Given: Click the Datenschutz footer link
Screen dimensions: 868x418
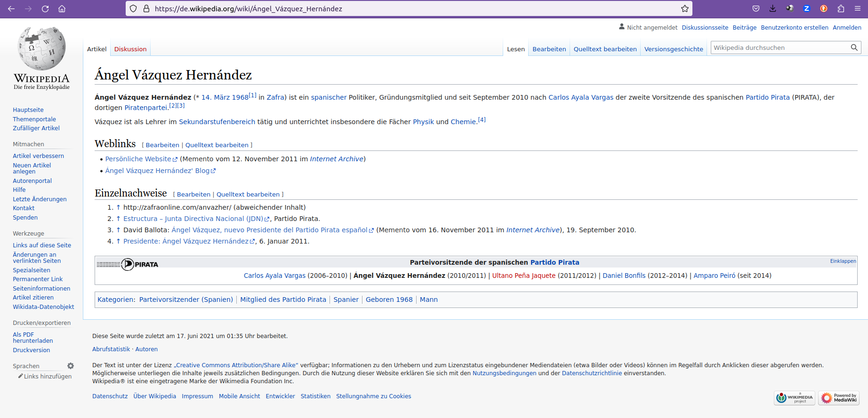Looking at the screenshot, I should tap(110, 396).
